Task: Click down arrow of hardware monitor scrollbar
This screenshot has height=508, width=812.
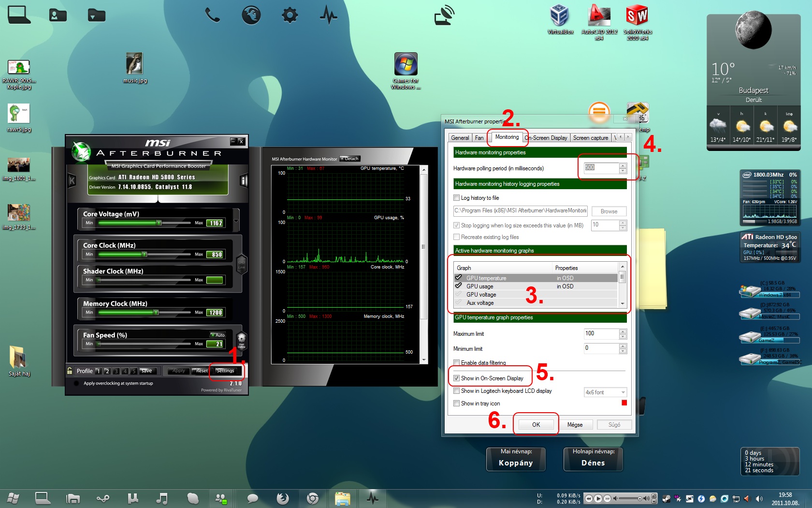Action: coord(424,360)
